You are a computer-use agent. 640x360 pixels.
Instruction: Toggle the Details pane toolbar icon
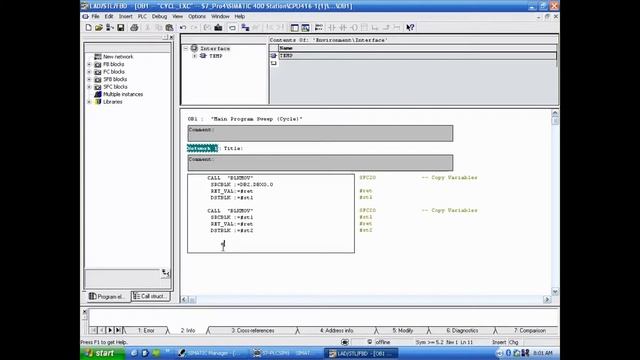click(x=305, y=27)
